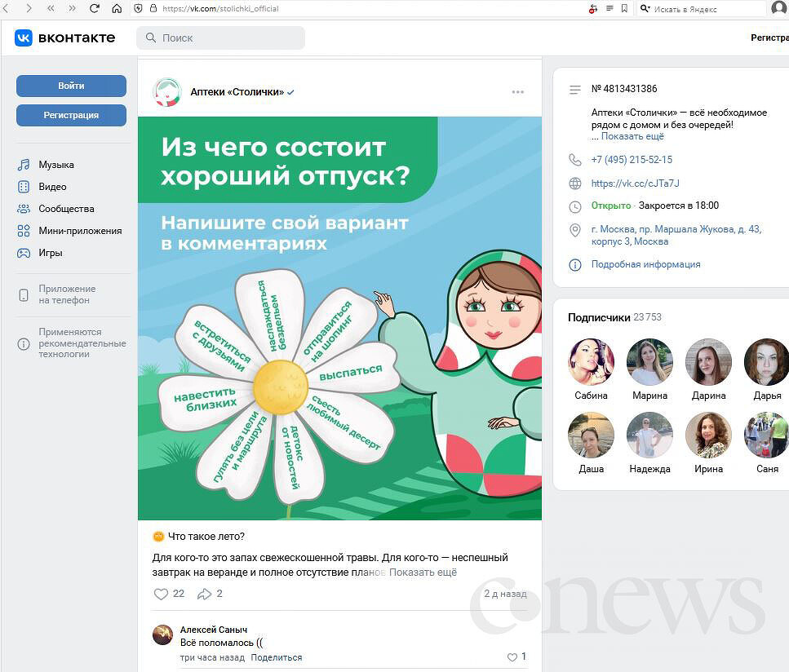Open link https://vk.cc/cJTa7J
Viewport: 789px width, 672px height.
pyautogui.click(x=635, y=183)
